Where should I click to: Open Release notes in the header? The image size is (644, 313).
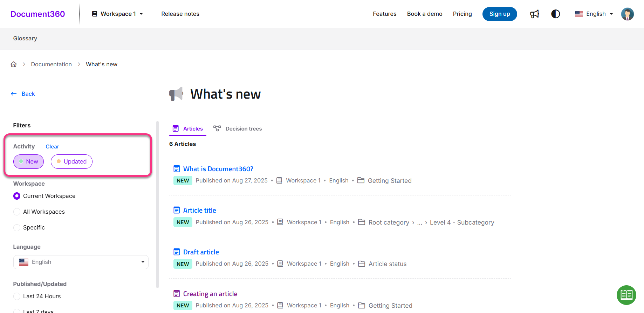point(180,14)
